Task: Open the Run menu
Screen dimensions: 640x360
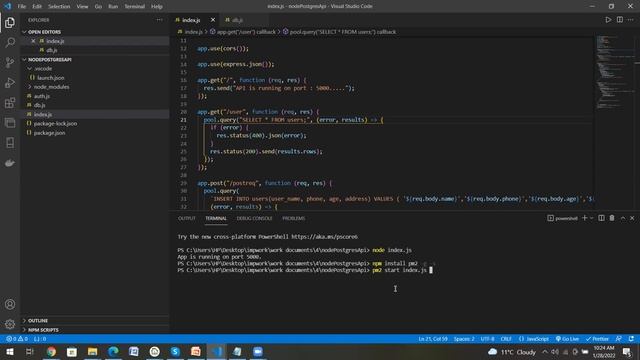Action: (x=113, y=7)
